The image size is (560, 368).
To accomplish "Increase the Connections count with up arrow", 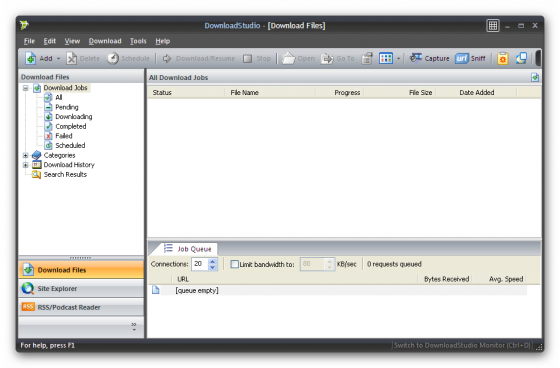I will click(212, 262).
